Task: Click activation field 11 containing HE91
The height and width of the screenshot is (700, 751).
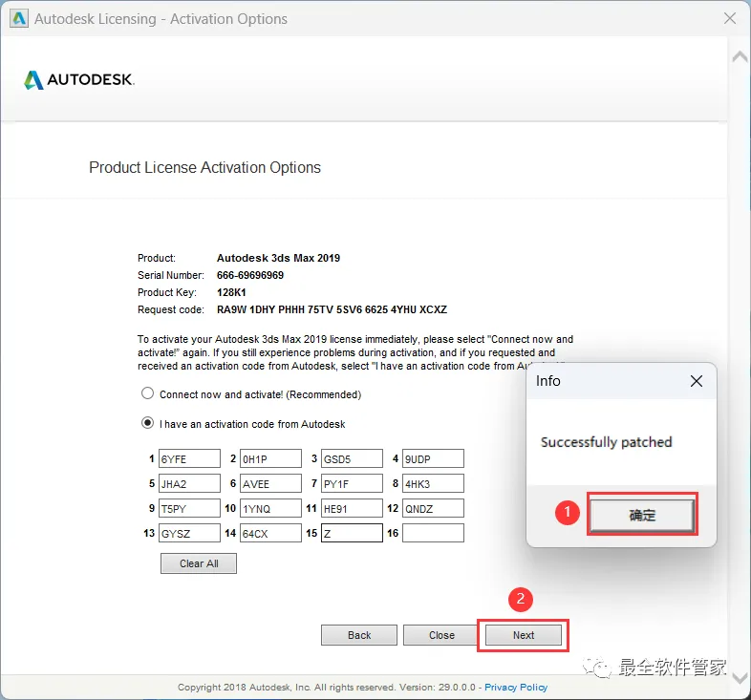Action: coord(352,508)
